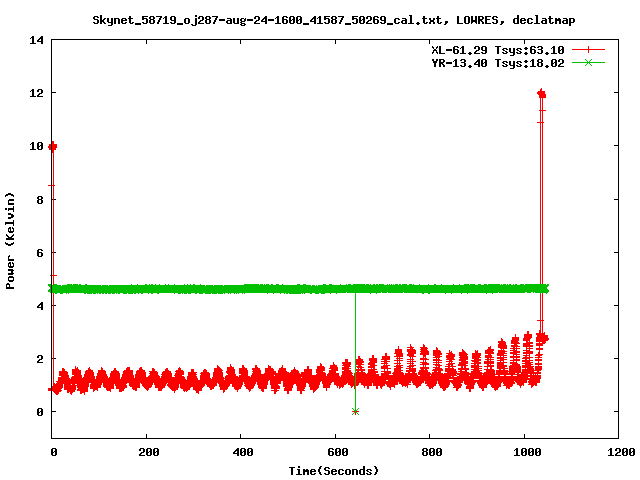Screen dimensions: 640x480
Task: Click the Time(Seconds) axis label
Action: [333, 471]
